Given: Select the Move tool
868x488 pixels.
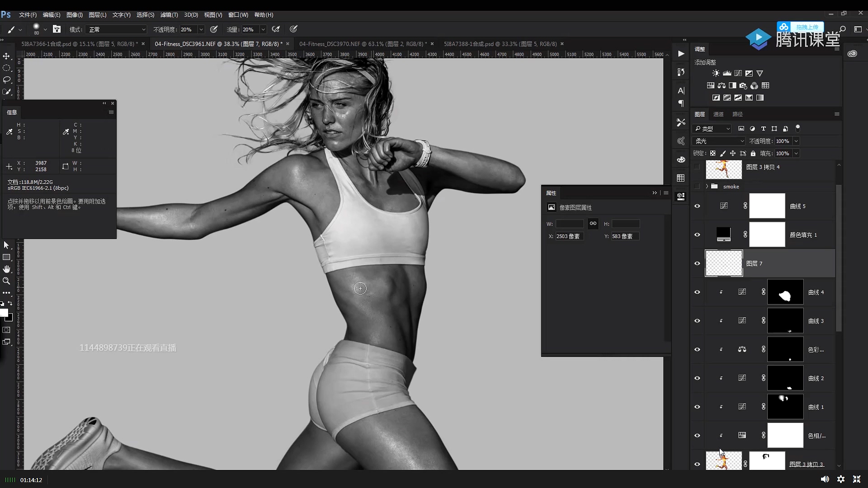Looking at the screenshot, I should pyautogui.click(x=6, y=56).
